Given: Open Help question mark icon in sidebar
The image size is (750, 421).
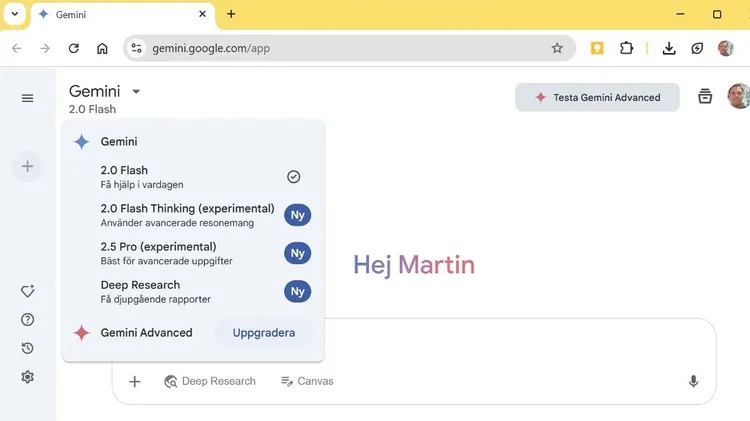Looking at the screenshot, I should click(x=27, y=320).
